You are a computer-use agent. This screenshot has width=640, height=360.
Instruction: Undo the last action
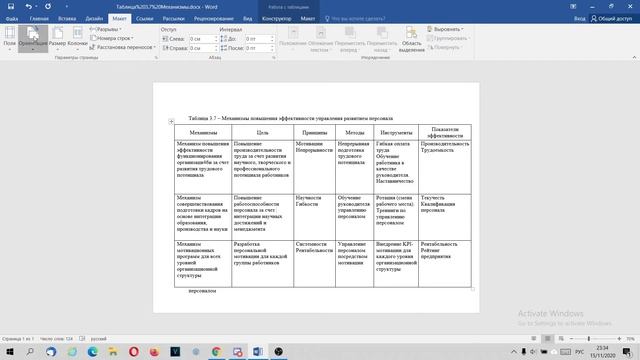click(x=28, y=7)
